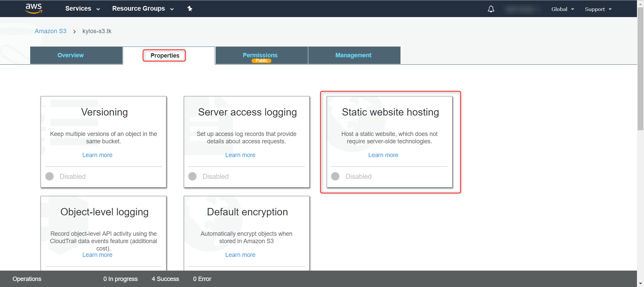Open the Versioning card title
Screen dimensions: 644x287
[104, 112]
